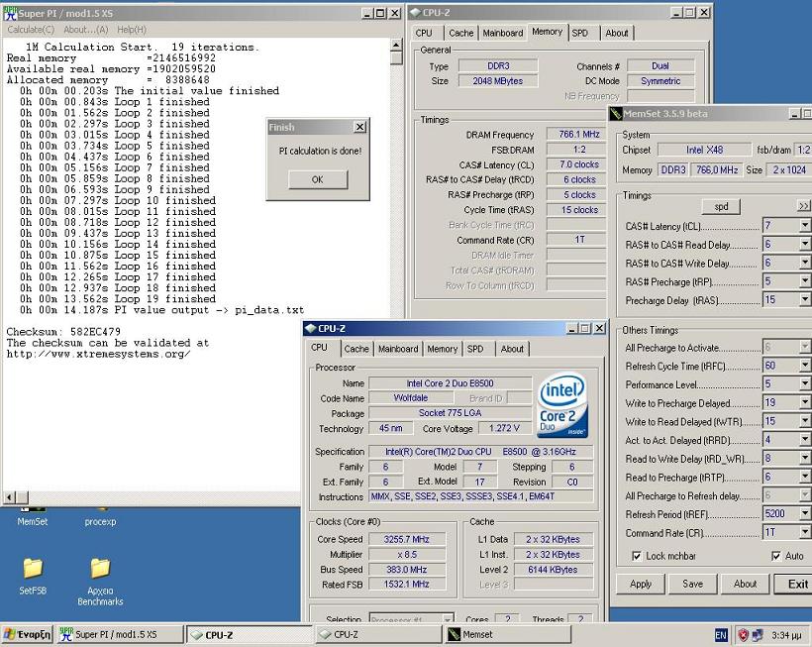This screenshot has width=812, height=647.
Task: Click Super PI vertical scrollbar up arrow
Action: click(x=396, y=45)
